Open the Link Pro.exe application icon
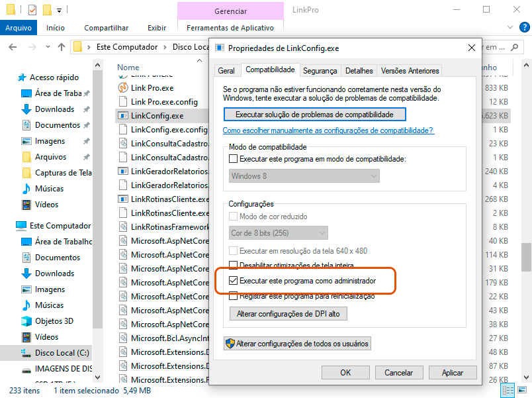This screenshot has width=532, height=398. (x=122, y=87)
